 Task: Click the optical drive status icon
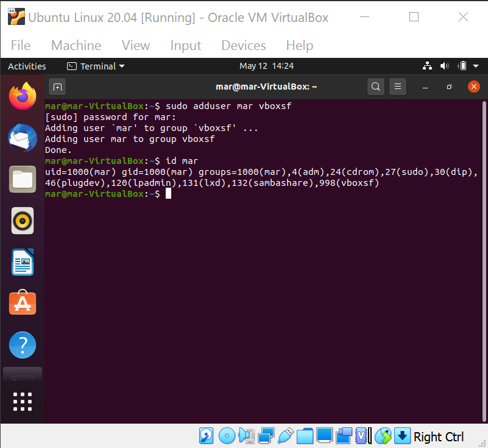227,436
